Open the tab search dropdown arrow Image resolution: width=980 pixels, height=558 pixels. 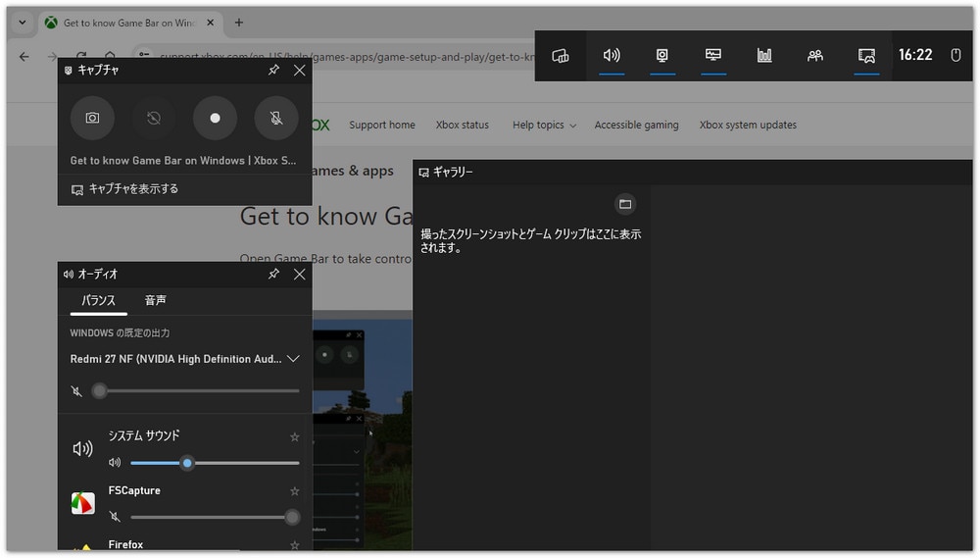tap(22, 23)
